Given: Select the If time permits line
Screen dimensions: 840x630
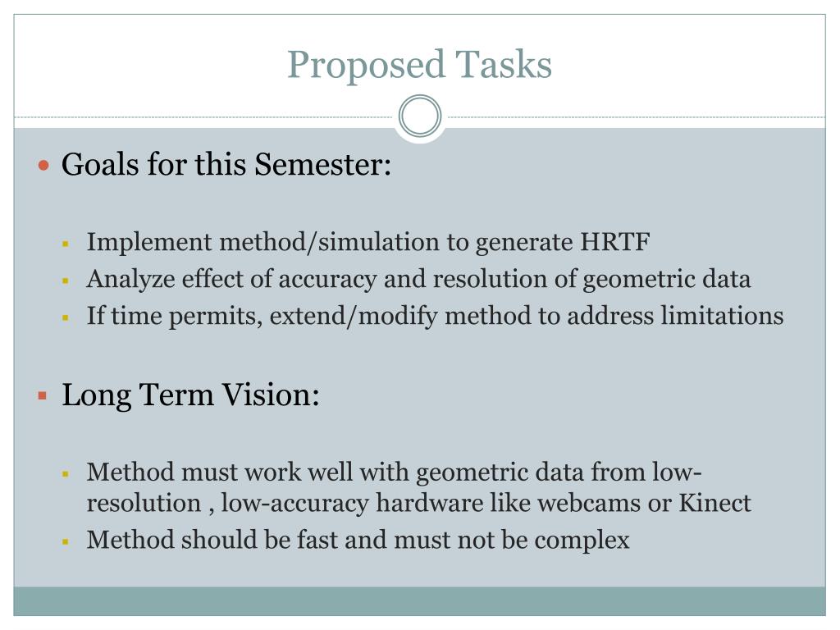Looking at the screenshot, I should pos(435,316).
